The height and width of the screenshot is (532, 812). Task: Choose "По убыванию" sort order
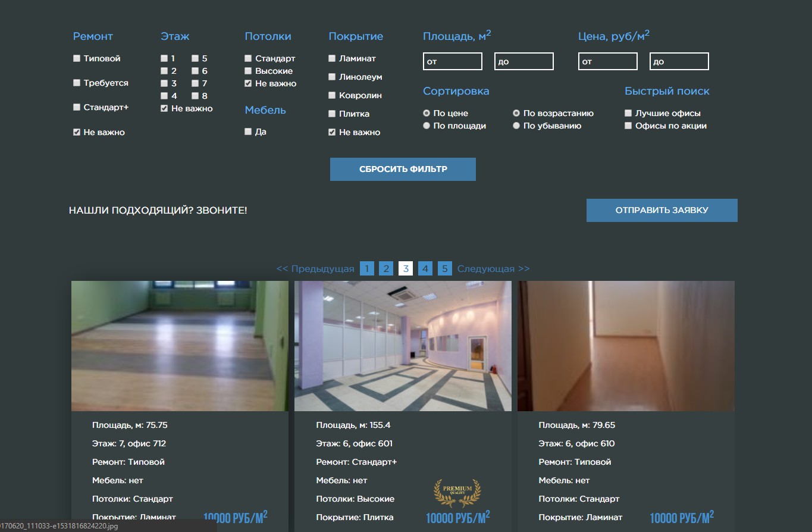516,126
